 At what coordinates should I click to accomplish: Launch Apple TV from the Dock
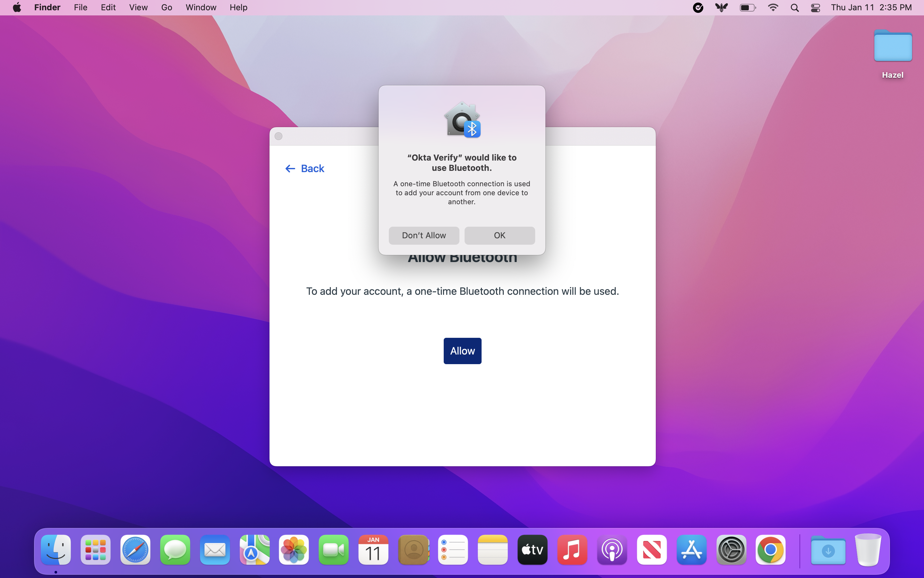pyautogui.click(x=532, y=550)
